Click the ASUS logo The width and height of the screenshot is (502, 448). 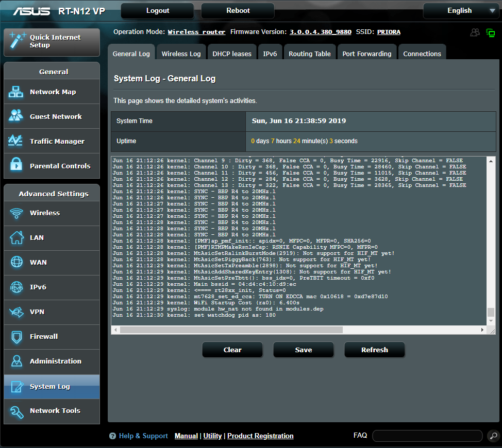pyautogui.click(x=31, y=11)
